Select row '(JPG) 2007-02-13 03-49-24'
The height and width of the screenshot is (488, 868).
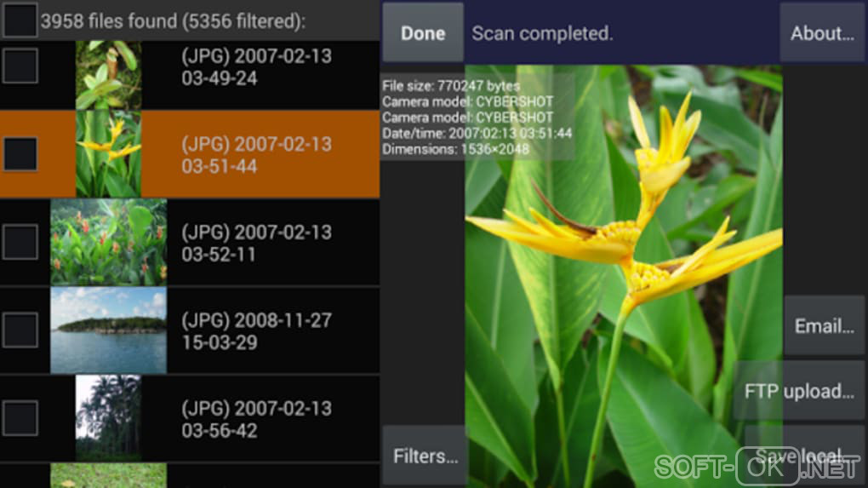click(x=190, y=75)
